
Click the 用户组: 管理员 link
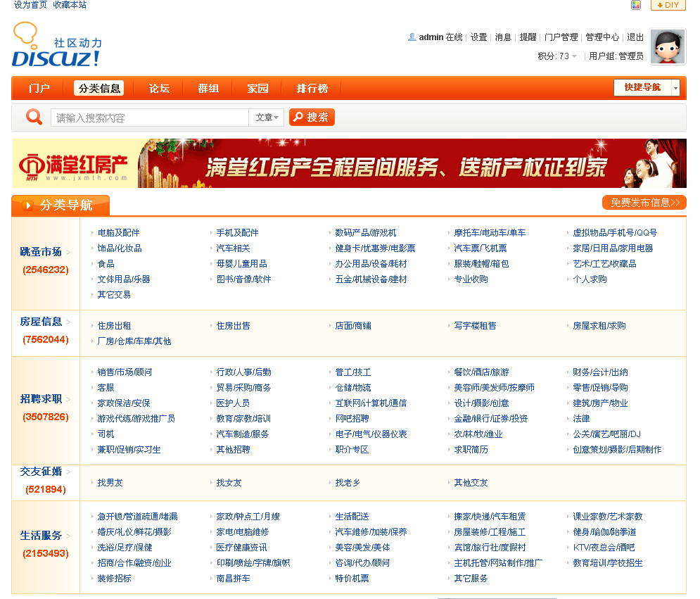(616, 56)
